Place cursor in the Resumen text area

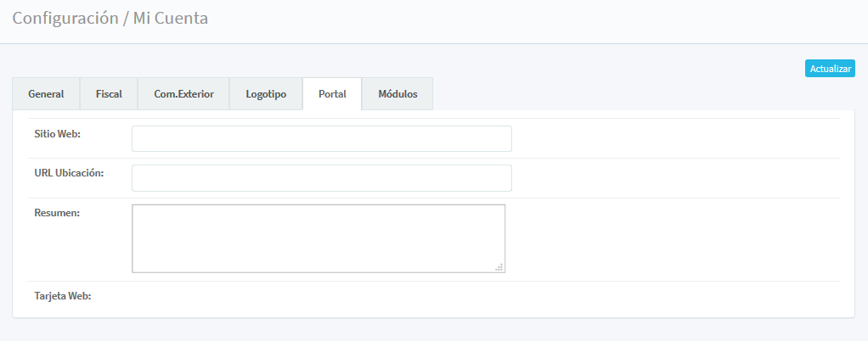pos(318,238)
